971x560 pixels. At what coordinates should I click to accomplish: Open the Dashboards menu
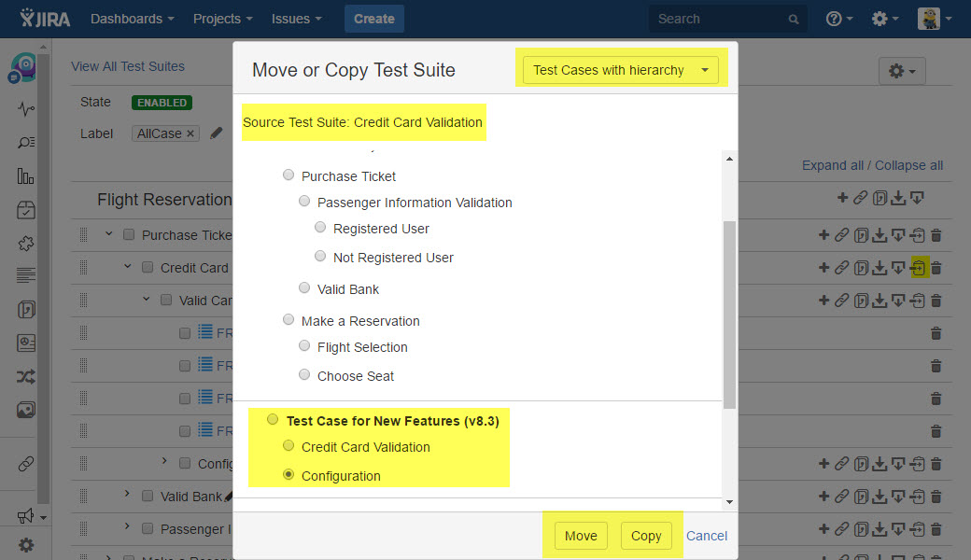coord(132,19)
